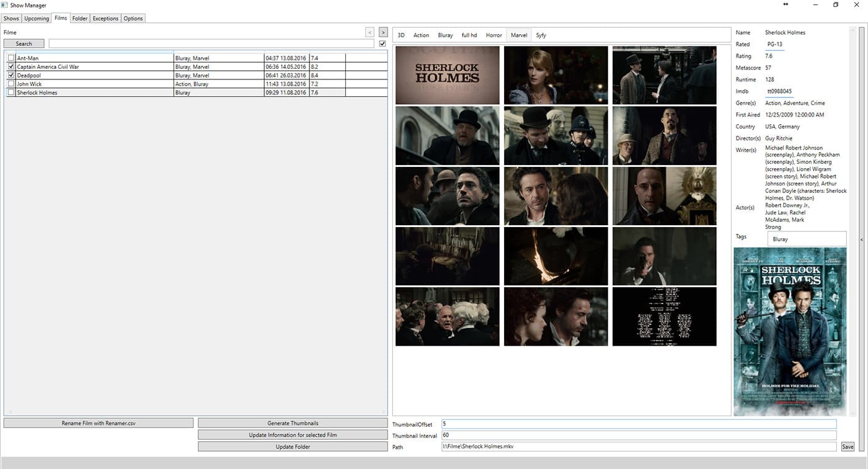The image size is (868, 469).
Task: Edit the Tags field showing Bluray
Action: (806, 239)
